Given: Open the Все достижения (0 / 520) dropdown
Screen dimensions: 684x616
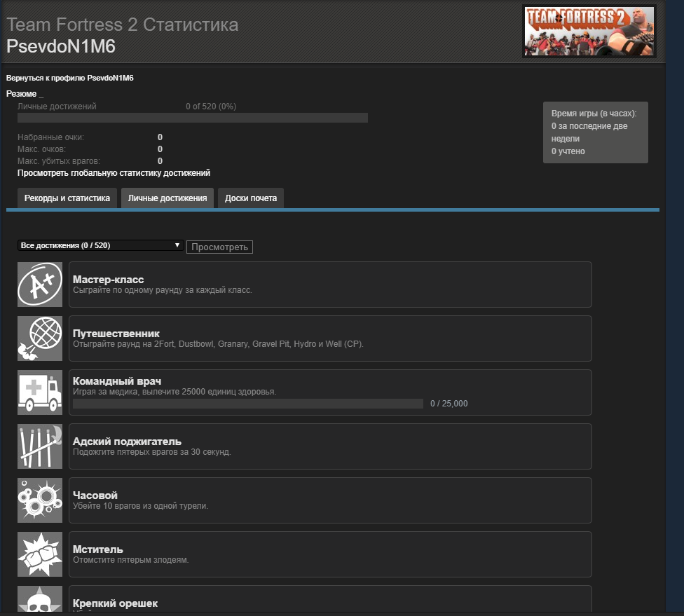Looking at the screenshot, I should point(100,245).
